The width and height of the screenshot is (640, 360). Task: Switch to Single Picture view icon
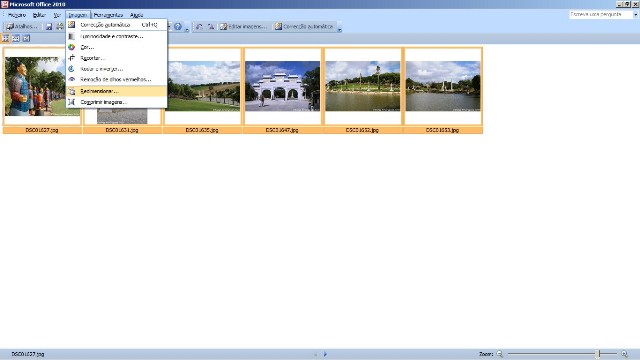coord(26,38)
